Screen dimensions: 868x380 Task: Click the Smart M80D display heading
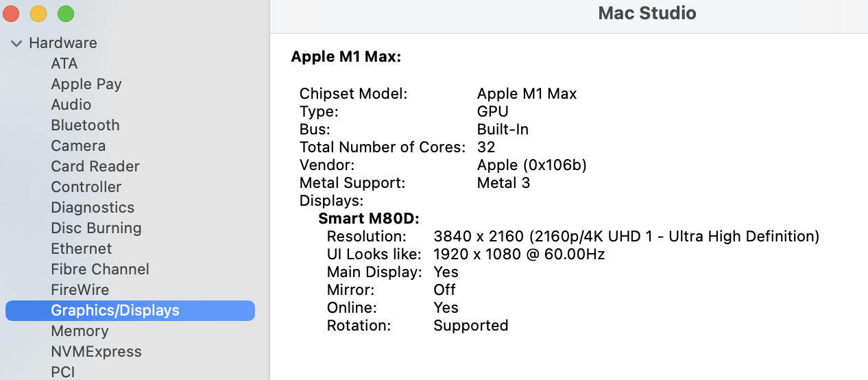(369, 219)
